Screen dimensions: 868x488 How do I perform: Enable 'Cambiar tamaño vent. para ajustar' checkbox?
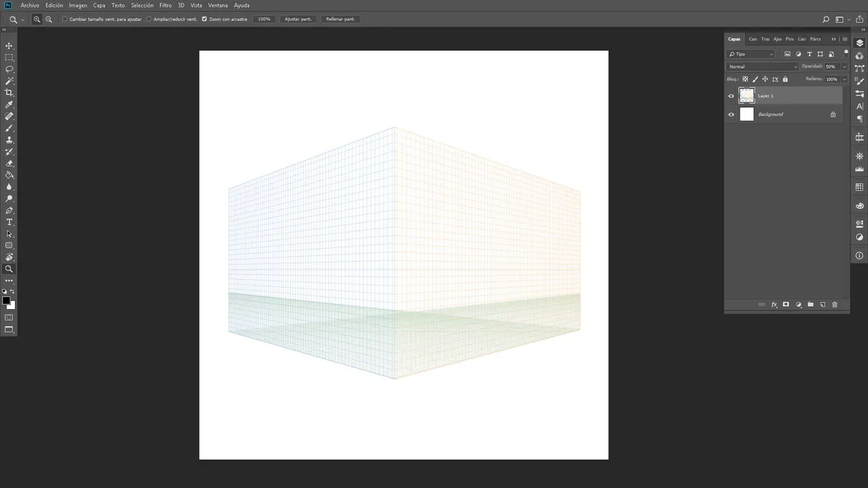tap(65, 19)
